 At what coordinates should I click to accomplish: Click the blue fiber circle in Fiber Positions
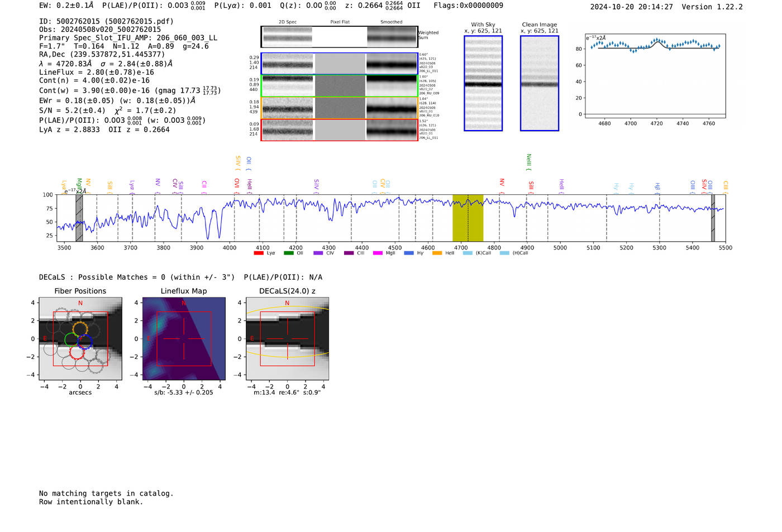85,342
